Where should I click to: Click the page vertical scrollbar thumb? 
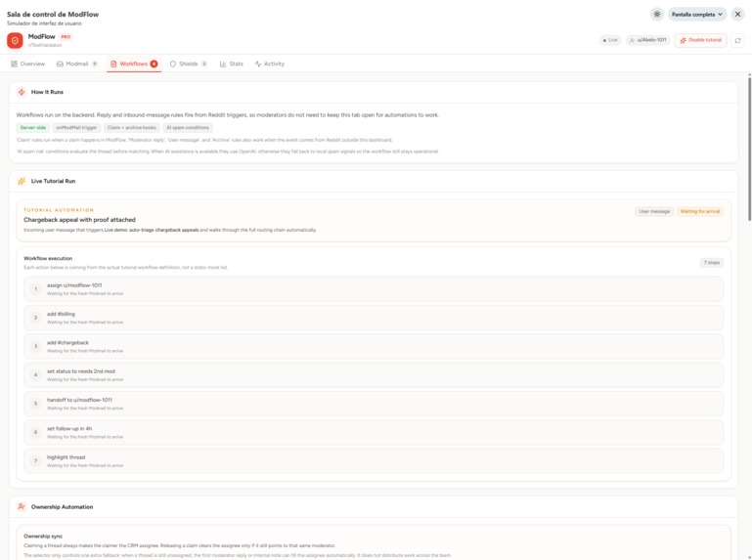749,149
